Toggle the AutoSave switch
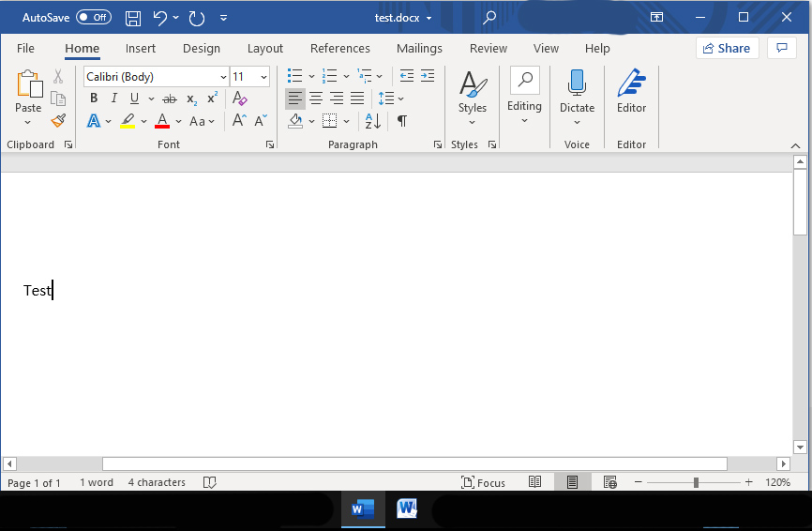This screenshot has width=812, height=531. click(x=94, y=18)
